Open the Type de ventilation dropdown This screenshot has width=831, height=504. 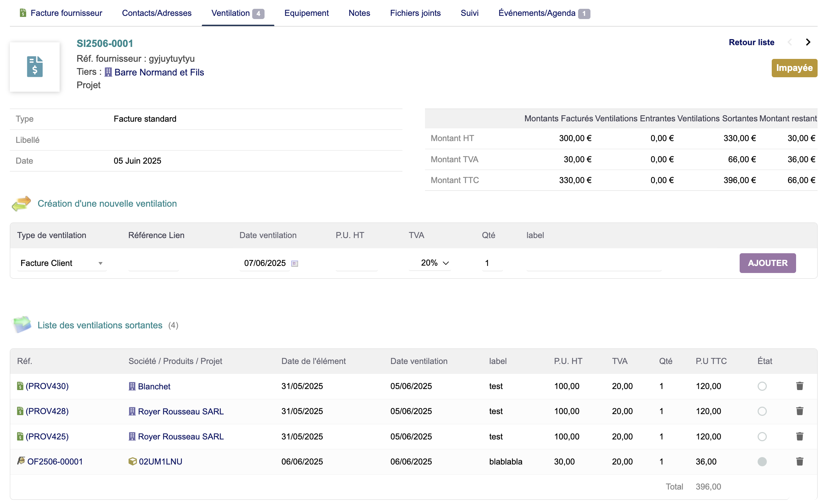click(61, 263)
